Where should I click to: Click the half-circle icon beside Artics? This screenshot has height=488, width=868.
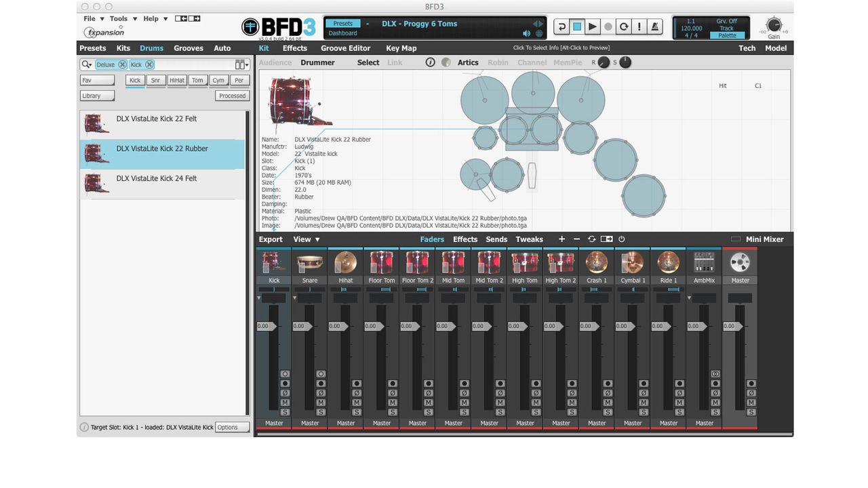click(x=446, y=62)
